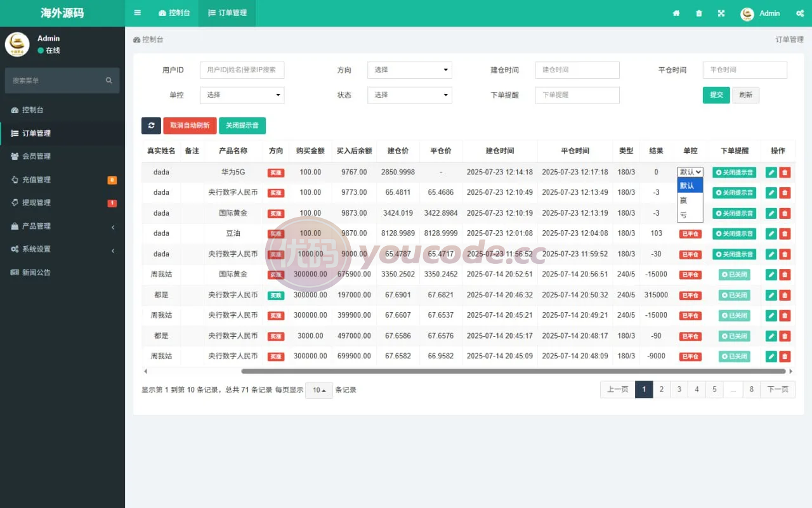
Task: Delete the 豆油 order row
Action: (x=785, y=233)
